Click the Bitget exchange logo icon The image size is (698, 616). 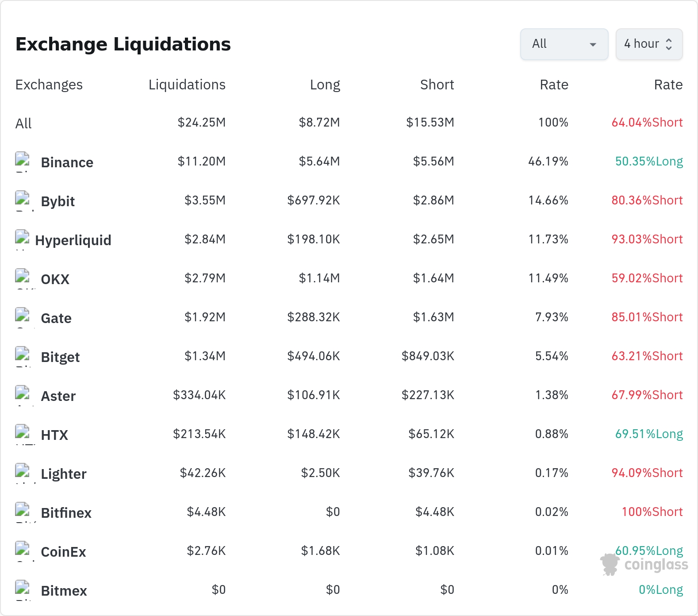[x=22, y=357]
